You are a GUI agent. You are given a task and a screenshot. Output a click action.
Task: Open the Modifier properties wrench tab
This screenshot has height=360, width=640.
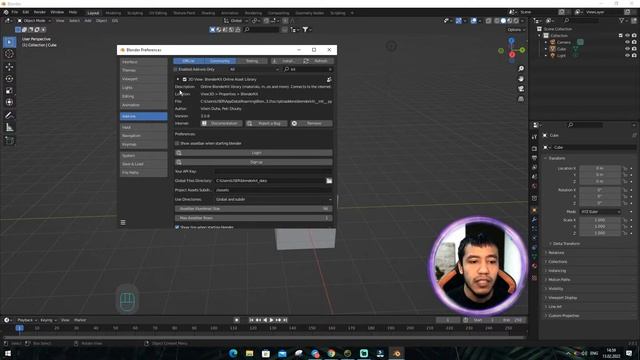534,220
